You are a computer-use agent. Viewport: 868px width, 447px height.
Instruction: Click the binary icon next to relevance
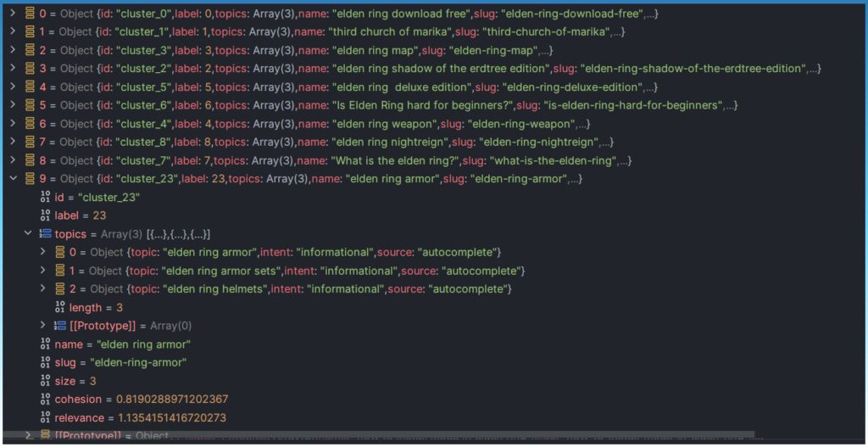pyautogui.click(x=45, y=417)
